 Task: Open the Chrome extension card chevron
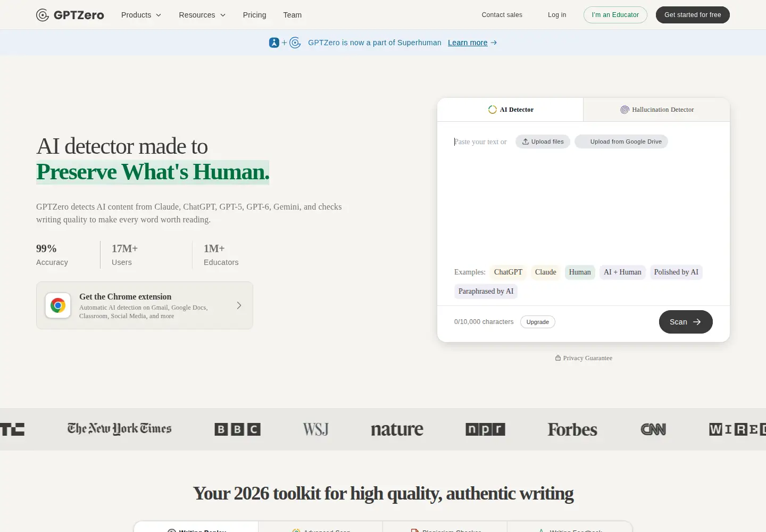[x=239, y=305]
